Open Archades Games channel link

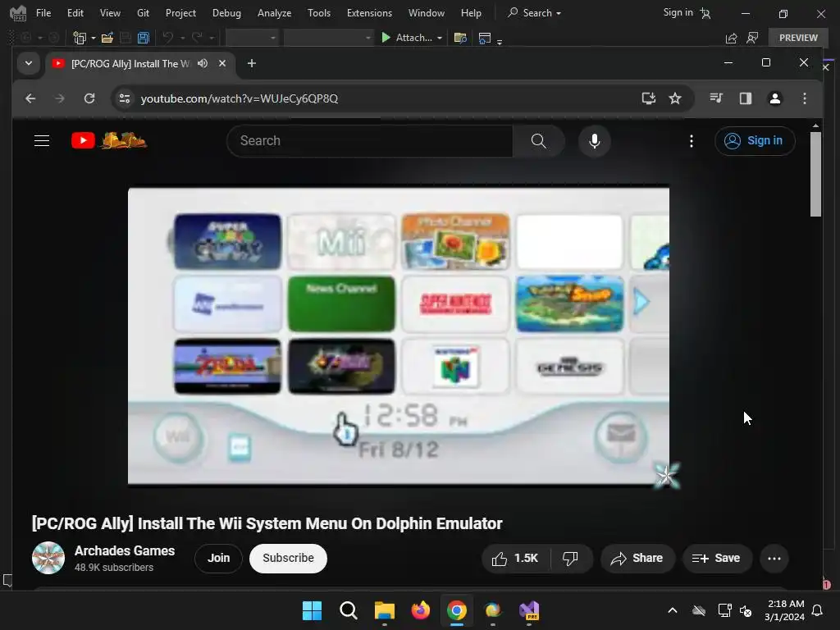point(125,550)
